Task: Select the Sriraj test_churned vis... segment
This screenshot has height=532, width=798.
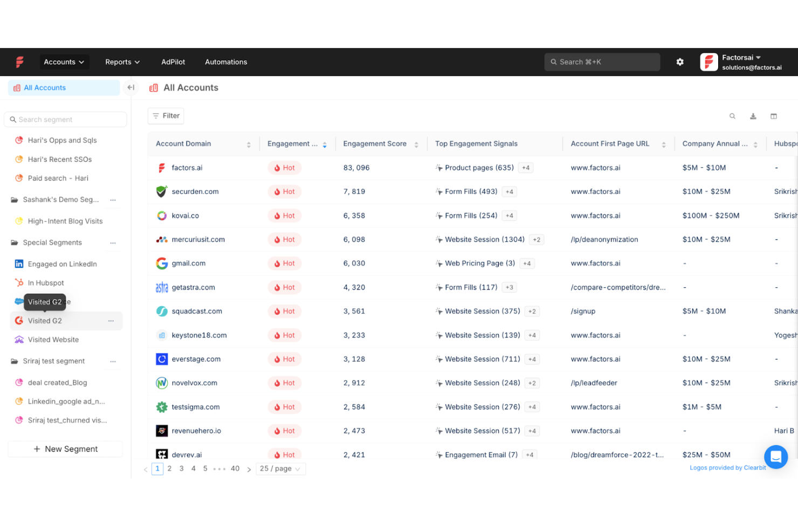Action: pos(67,420)
